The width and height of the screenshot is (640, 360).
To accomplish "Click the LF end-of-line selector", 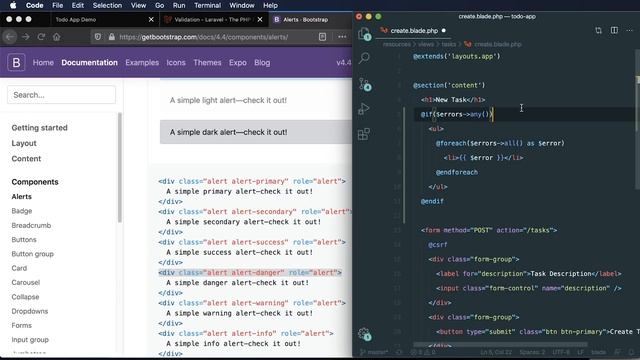I will pyautogui.click(x=580, y=352).
